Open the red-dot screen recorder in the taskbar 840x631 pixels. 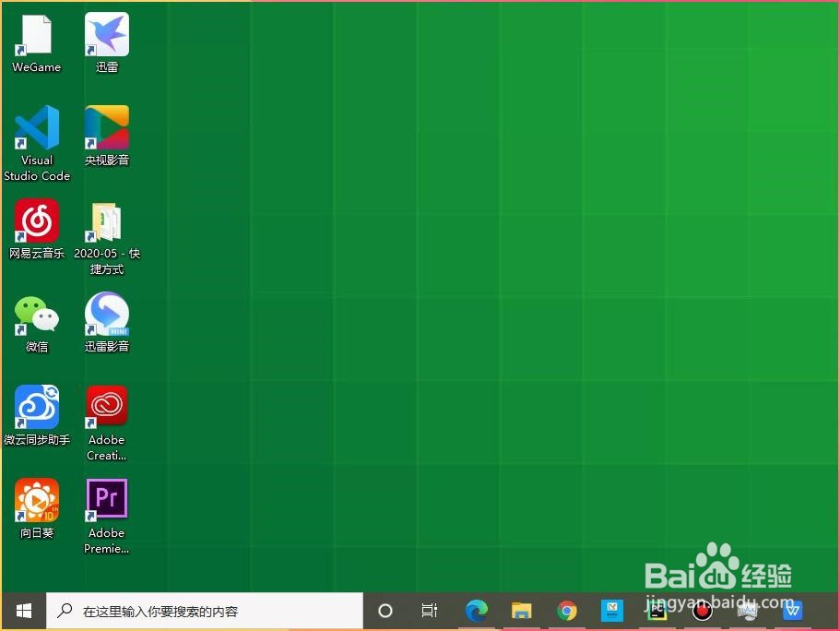point(703,611)
